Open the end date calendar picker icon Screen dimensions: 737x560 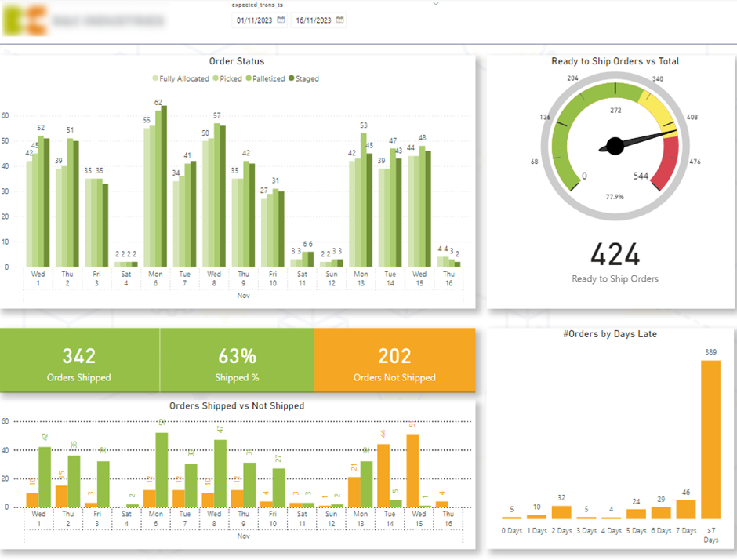click(339, 20)
